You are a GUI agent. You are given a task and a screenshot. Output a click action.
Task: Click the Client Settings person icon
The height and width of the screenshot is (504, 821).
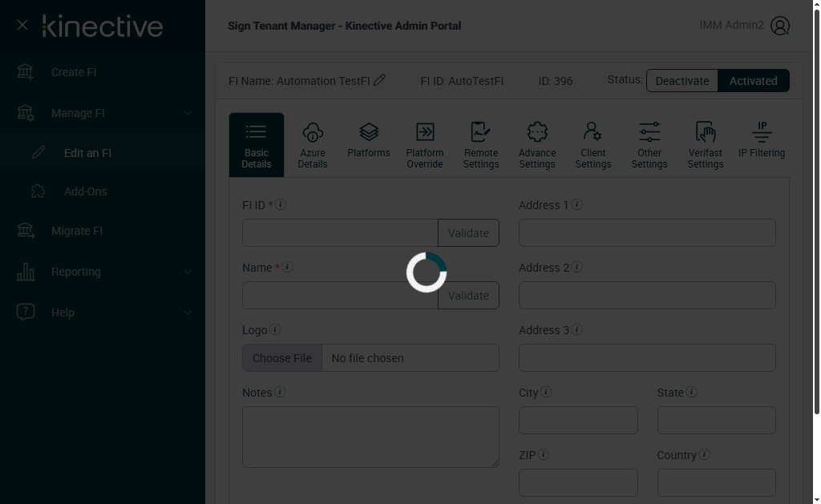[592, 132]
